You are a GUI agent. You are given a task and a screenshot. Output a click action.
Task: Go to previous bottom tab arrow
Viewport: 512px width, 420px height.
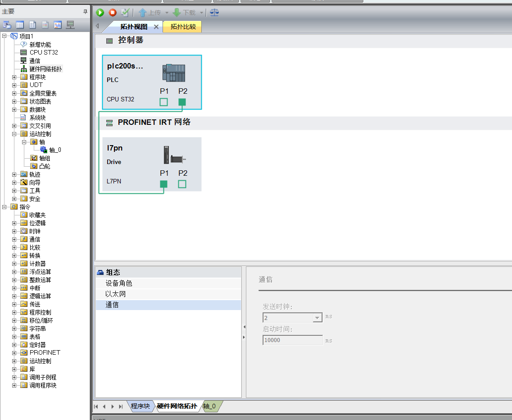tap(104, 406)
